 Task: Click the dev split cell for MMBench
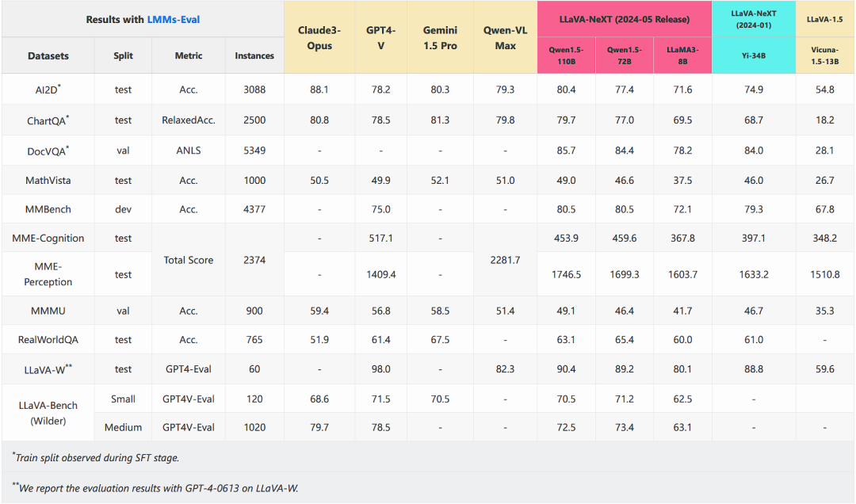[x=123, y=209]
